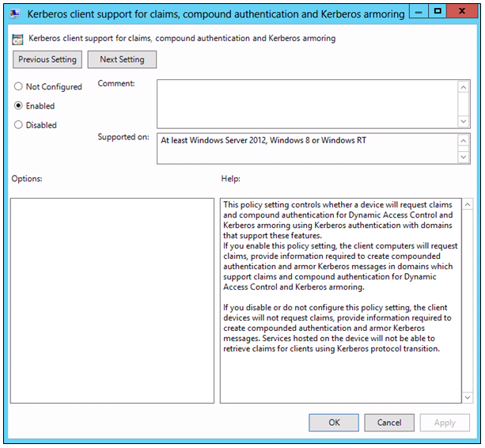The width and height of the screenshot is (485, 448).
Task: Go to the Next Setting
Action: pyautogui.click(x=122, y=59)
